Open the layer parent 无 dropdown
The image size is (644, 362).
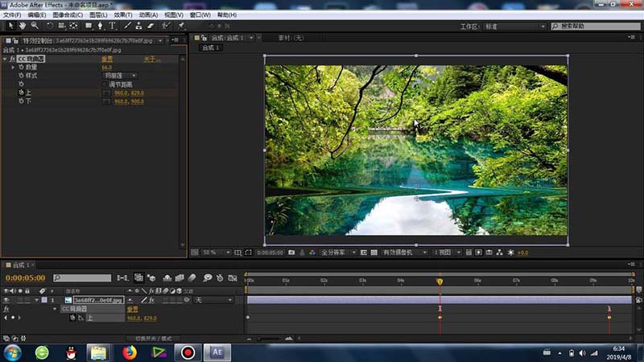(x=213, y=300)
